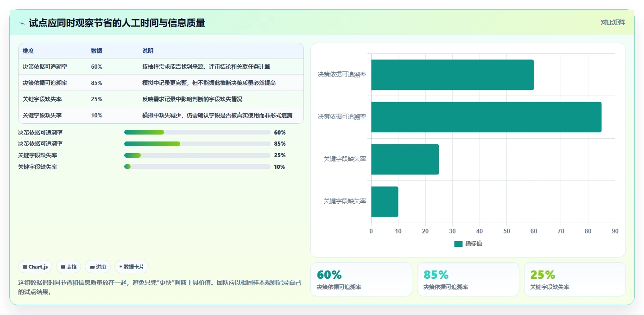Image resolution: width=644 pixels, height=315 pixels.
Task: Click the x-axis tick label 90
Action: (x=615, y=231)
